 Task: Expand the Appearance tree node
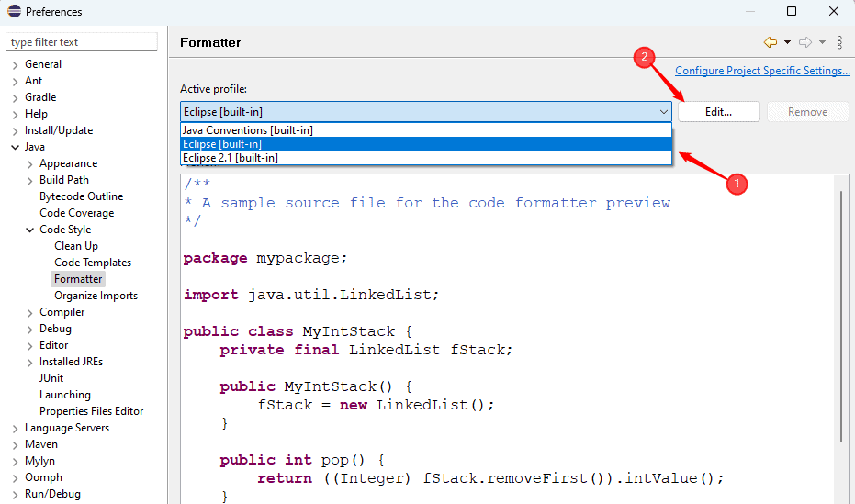click(29, 163)
